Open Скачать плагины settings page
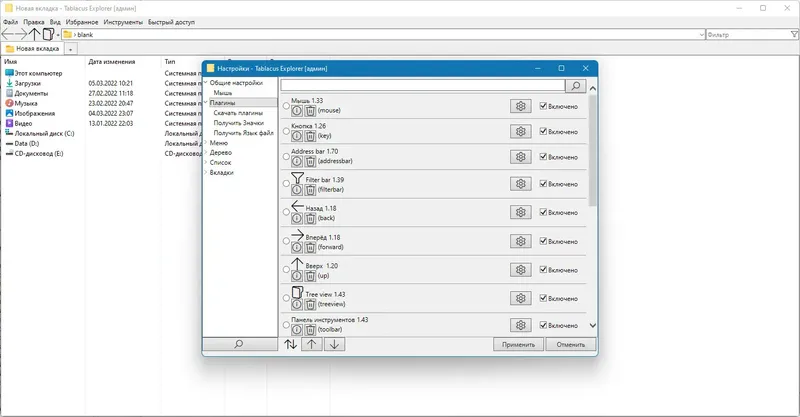 238,113
